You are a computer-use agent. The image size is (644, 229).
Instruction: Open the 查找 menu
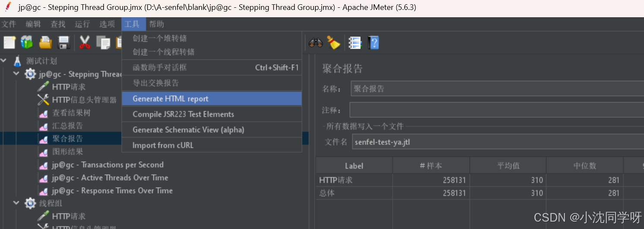58,24
